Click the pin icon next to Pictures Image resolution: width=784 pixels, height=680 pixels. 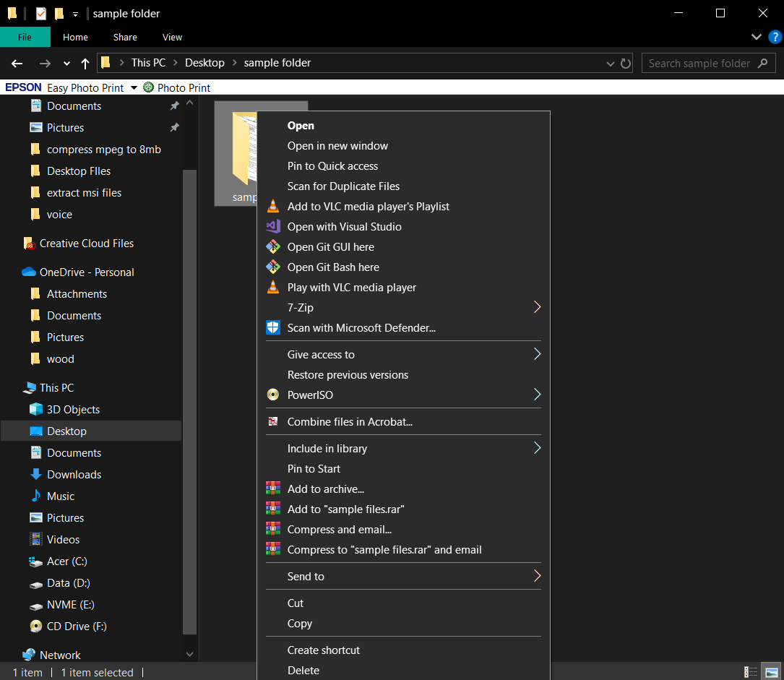pos(174,127)
